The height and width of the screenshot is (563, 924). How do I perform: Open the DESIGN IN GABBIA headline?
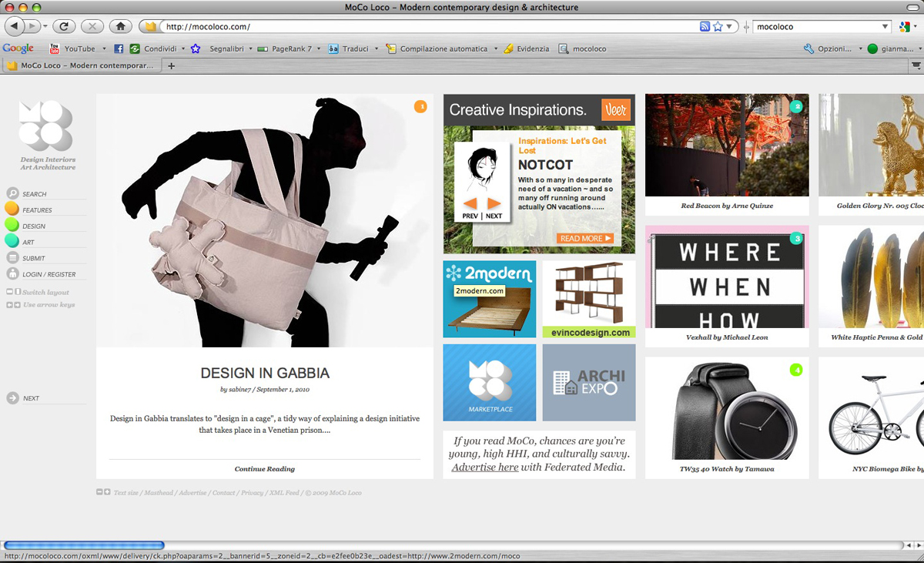coord(265,374)
